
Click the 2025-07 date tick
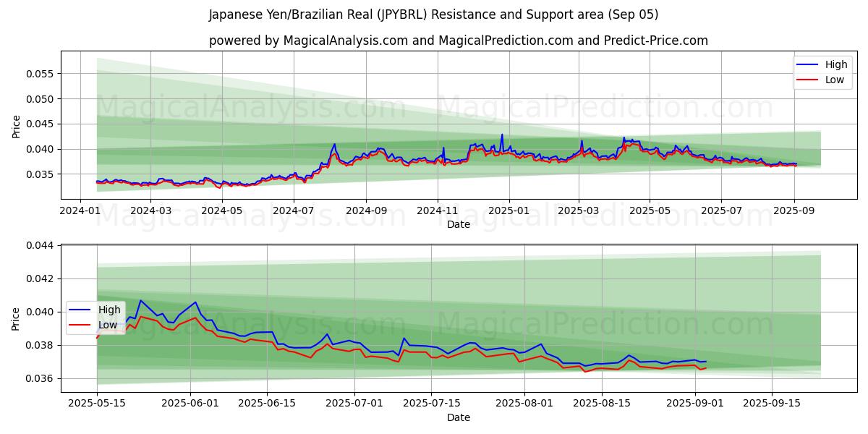(x=721, y=210)
